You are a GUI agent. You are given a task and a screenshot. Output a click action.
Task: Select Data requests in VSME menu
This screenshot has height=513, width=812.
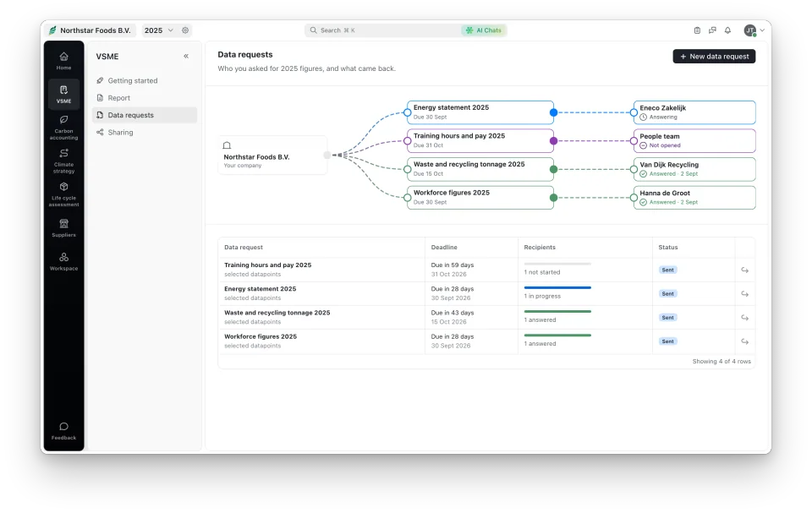145,115
